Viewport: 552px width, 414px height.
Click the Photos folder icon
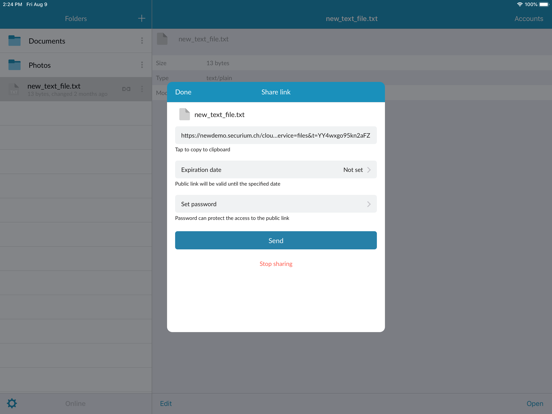[14, 65]
